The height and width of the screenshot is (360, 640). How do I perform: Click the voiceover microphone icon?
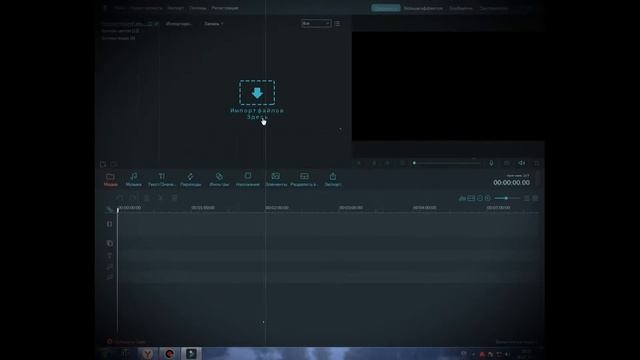[x=491, y=163]
